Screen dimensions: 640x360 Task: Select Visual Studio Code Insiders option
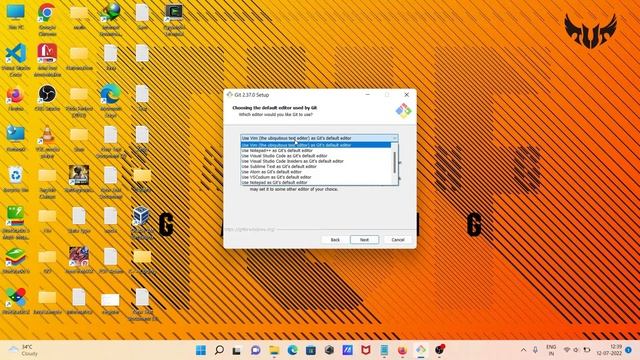pyautogui.click(x=316, y=161)
